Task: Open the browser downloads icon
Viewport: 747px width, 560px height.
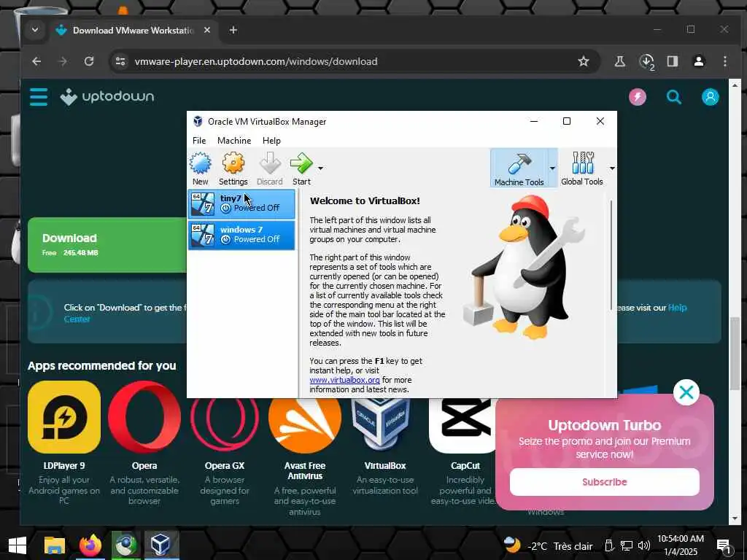Action: tap(646, 61)
